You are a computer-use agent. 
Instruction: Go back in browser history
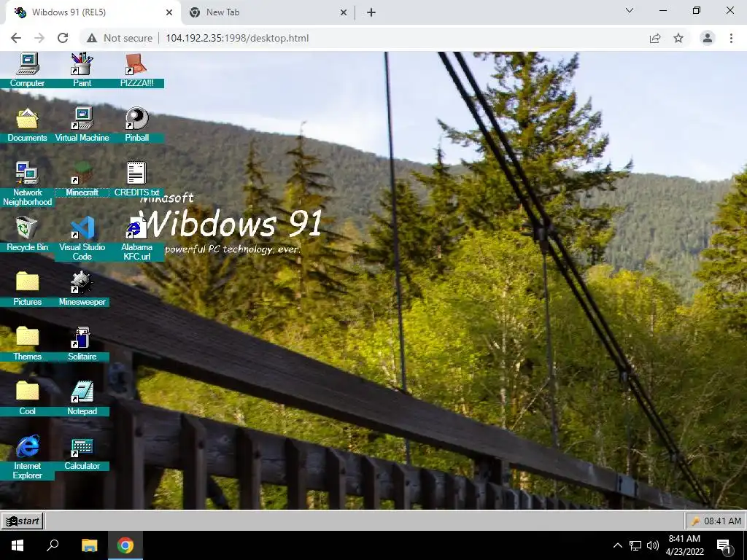pos(16,38)
